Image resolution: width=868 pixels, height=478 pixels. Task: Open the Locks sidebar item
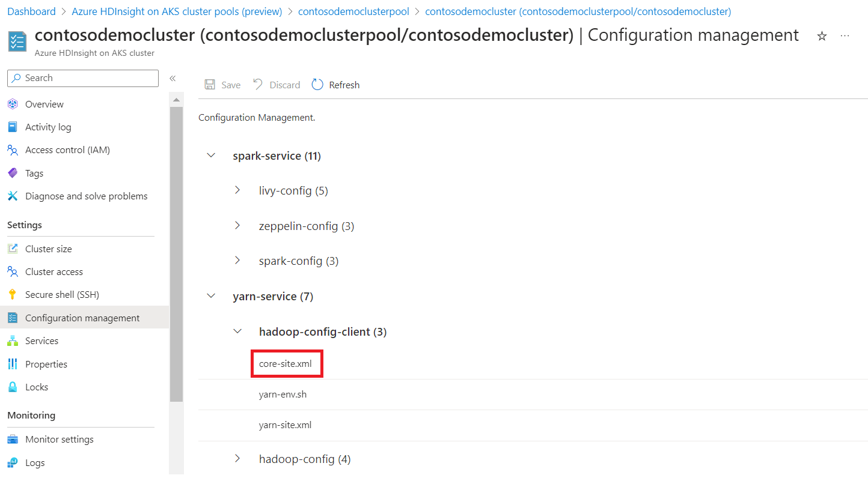point(36,387)
